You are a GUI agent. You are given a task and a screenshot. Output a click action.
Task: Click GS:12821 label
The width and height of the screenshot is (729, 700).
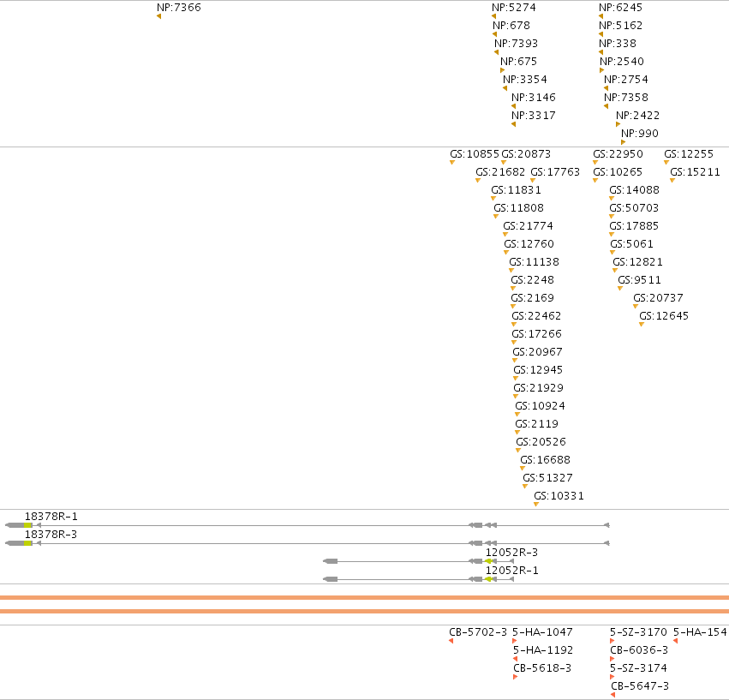pyautogui.click(x=638, y=262)
